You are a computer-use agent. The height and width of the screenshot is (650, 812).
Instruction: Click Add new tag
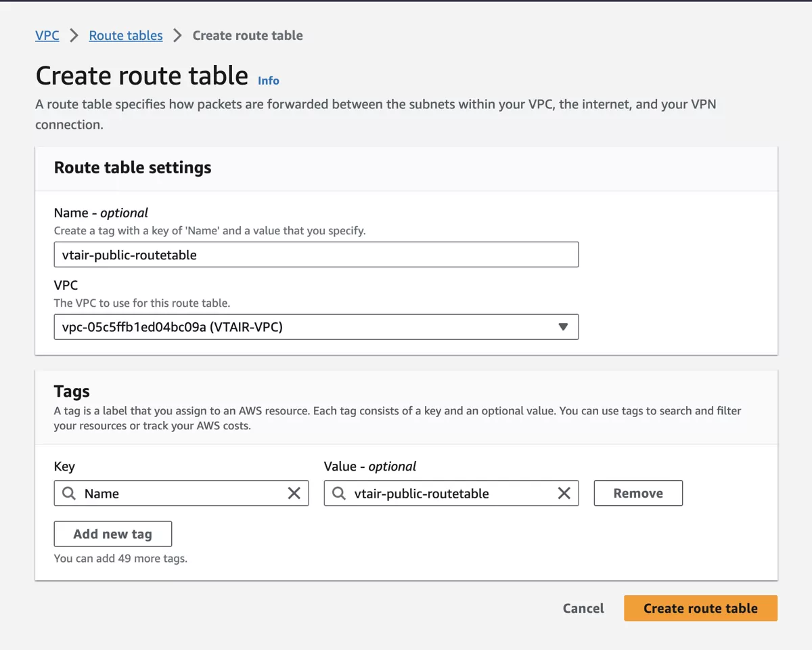(112, 534)
